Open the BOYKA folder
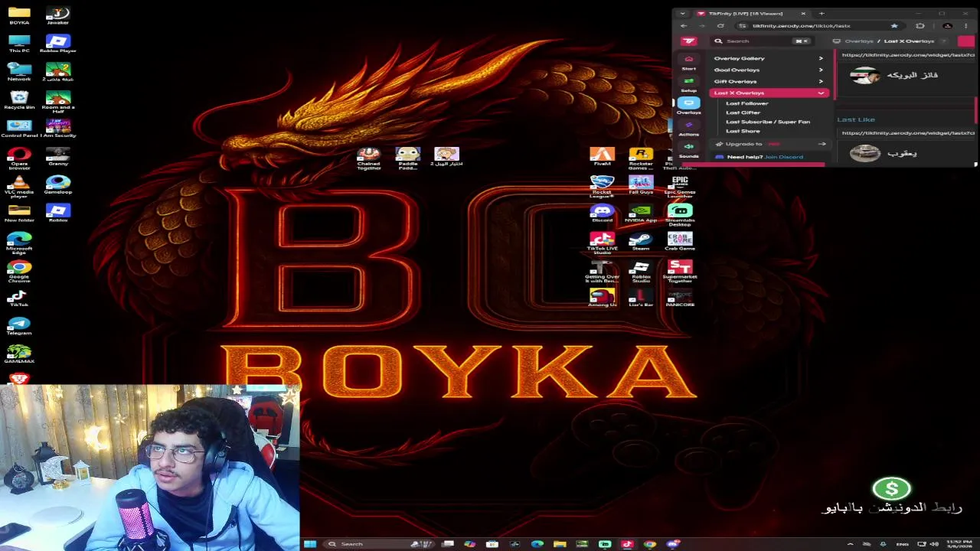The height and width of the screenshot is (551, 980). 19,15
